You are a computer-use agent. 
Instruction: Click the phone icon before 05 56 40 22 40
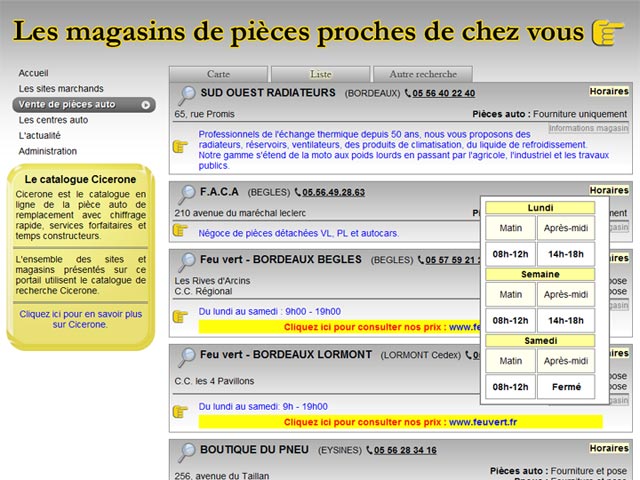[408, 93]
